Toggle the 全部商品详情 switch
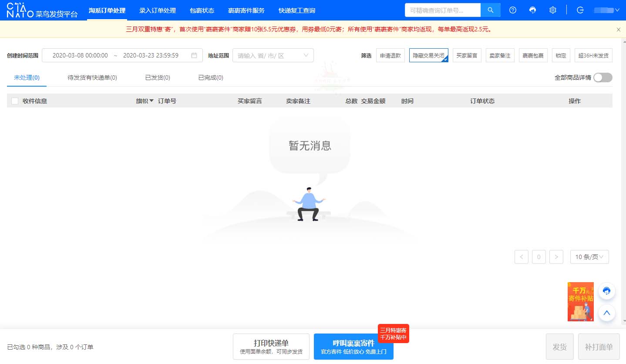626x364 pixels. point(602,78)
